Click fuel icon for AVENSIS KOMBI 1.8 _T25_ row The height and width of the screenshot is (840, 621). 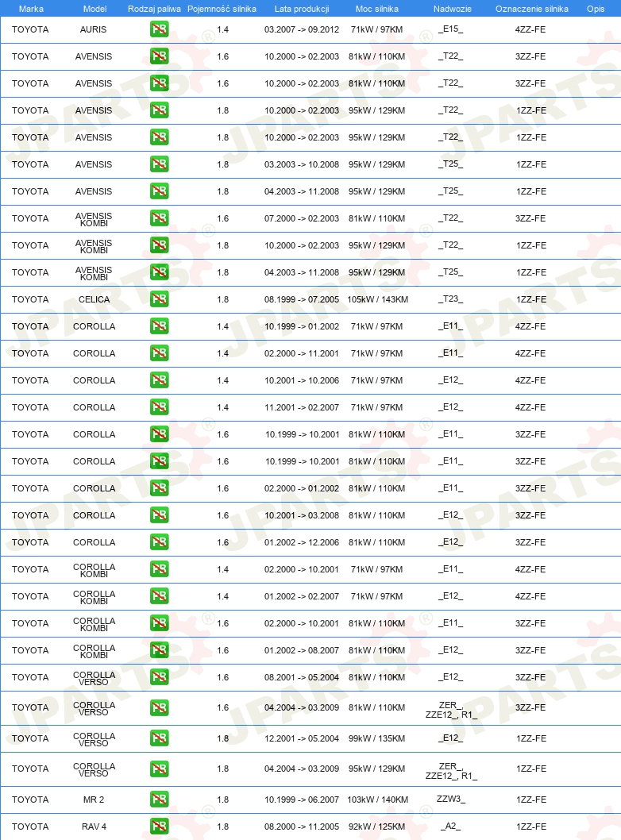tap(159, 272)
